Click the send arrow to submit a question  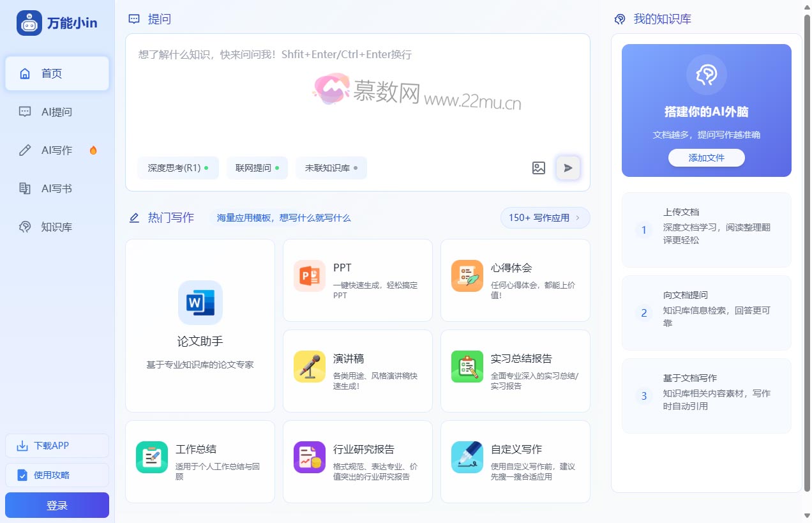(568, 168)
